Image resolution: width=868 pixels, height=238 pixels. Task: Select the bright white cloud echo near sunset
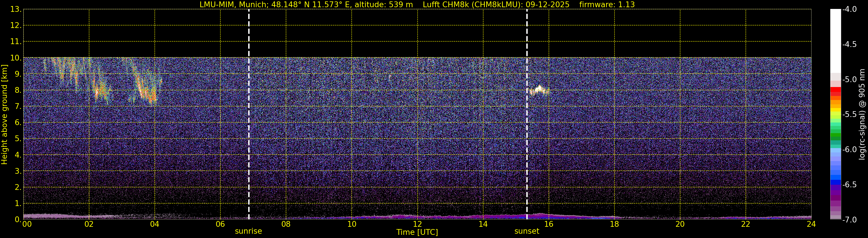click(539, 90)
